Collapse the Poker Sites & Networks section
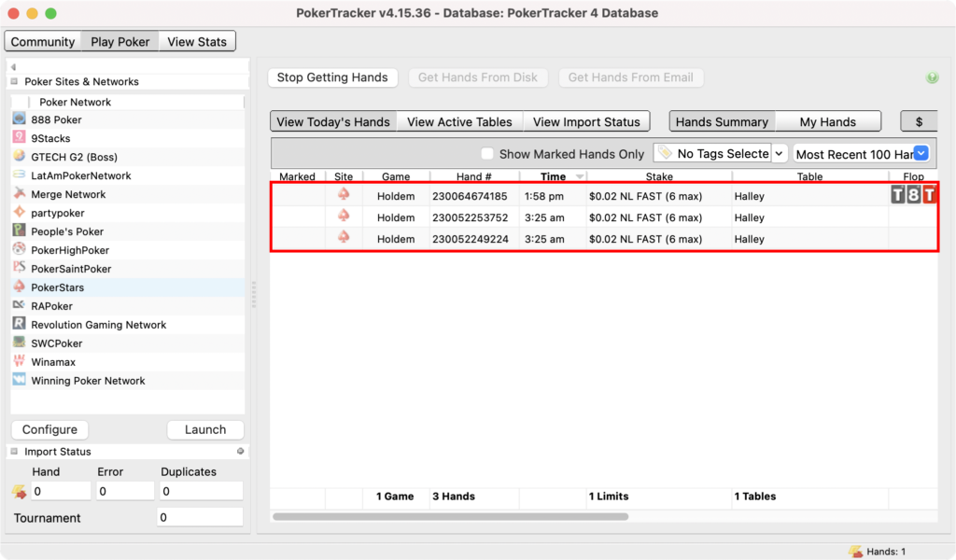This screenshot has width=956, height=560. (14, 81)
